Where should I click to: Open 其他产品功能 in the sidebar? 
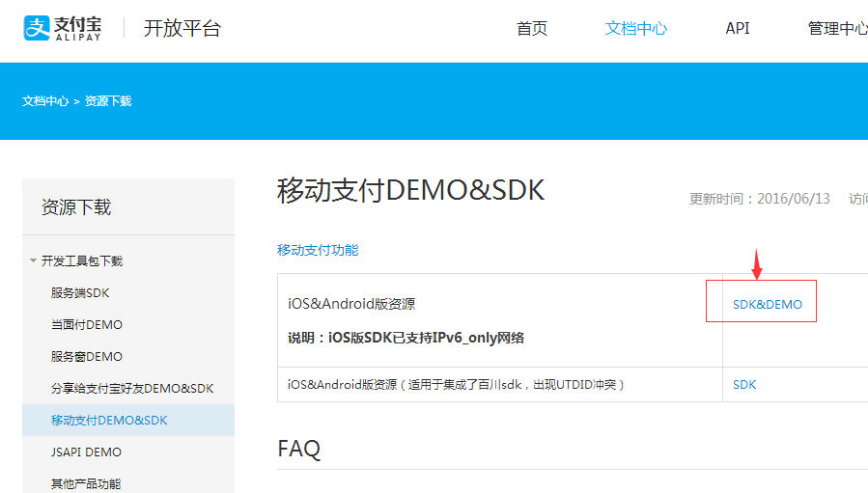point(86,484)
